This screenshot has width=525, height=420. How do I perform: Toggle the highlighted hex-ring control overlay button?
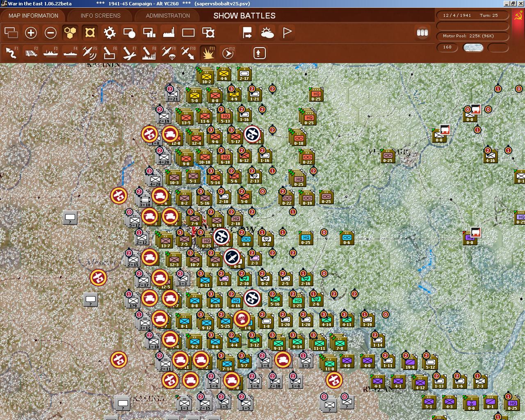[90, 32]
